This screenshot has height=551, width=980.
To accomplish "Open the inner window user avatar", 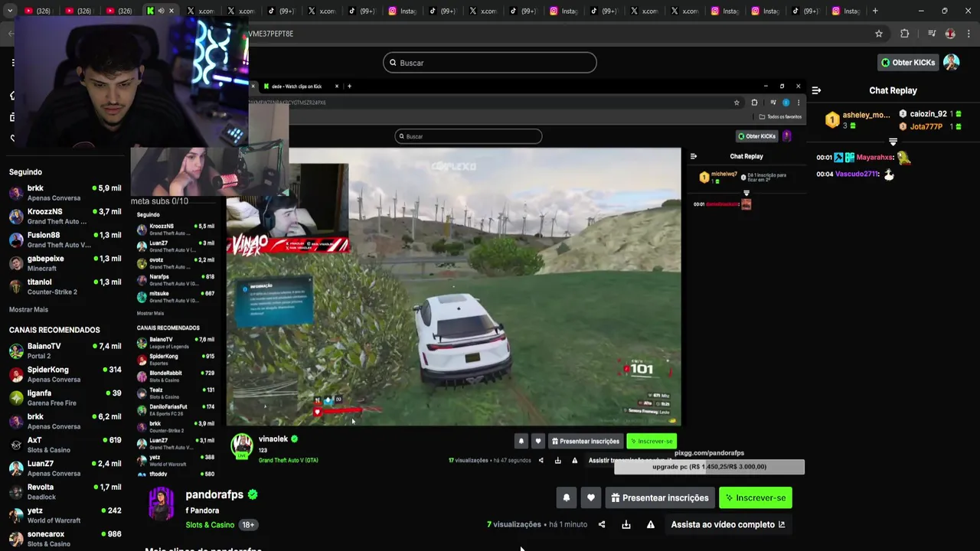I will 786,136.
